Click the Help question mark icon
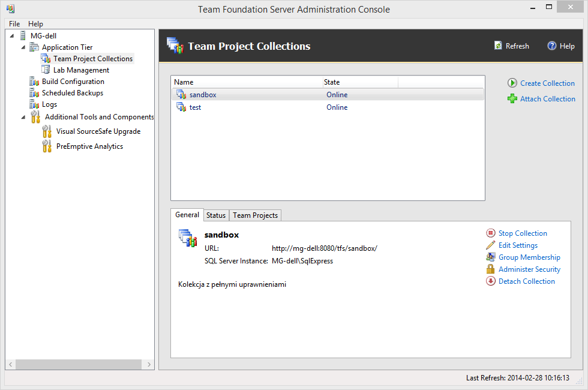This screenshot has width=588, height=390. coord(552,46)
